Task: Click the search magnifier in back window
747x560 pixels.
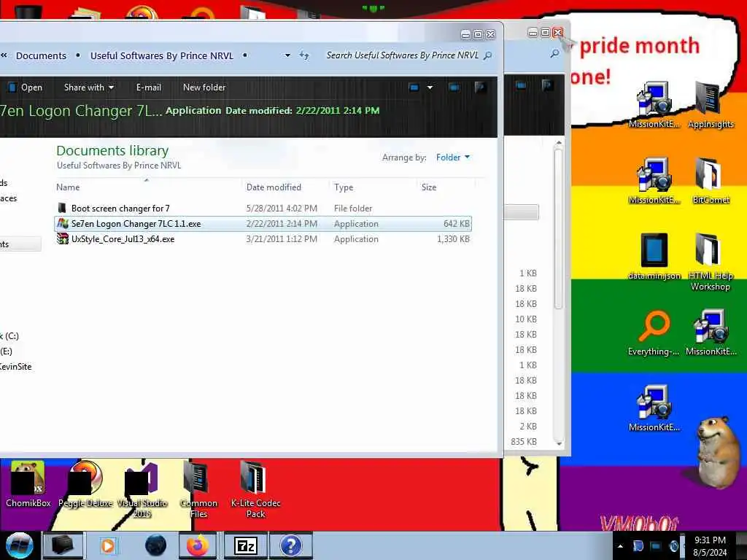Action: [x=554, y=53]
